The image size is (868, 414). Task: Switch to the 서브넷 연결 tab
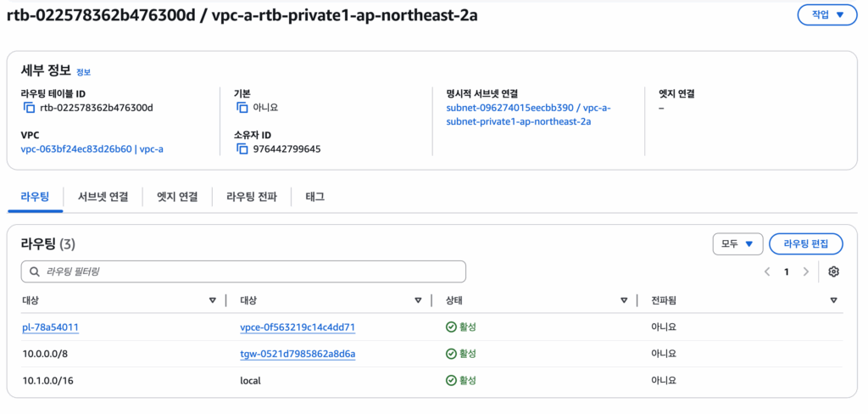(103, 197)
